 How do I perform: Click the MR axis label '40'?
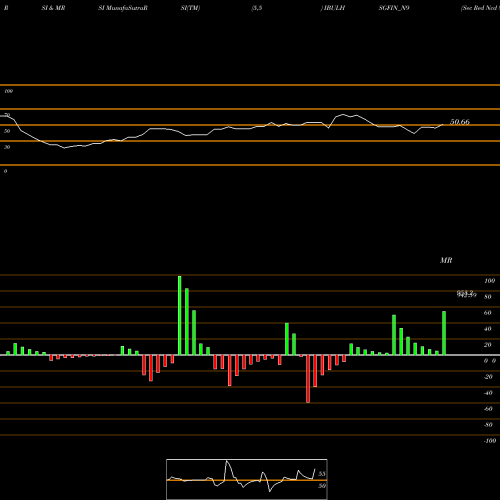tap(488, 329)
